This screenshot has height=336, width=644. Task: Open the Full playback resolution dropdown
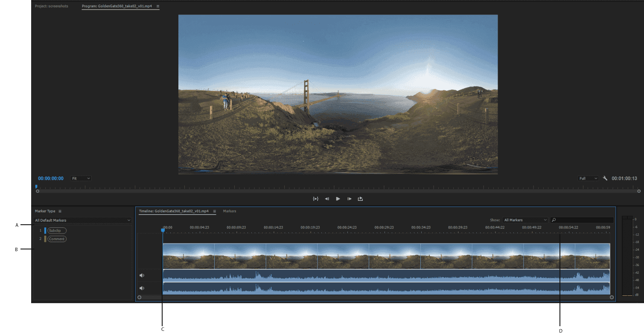[589, 178]
